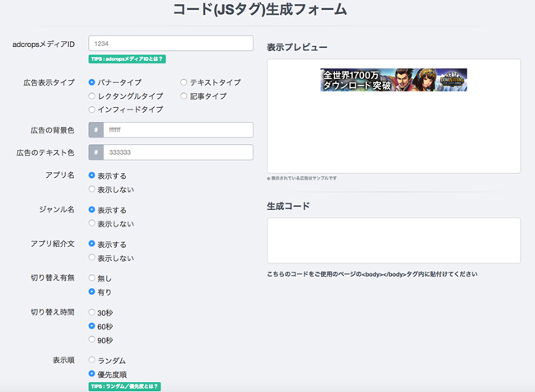Click the コード(JSタグ)生成フォーム title

click(x=260, y=10)
